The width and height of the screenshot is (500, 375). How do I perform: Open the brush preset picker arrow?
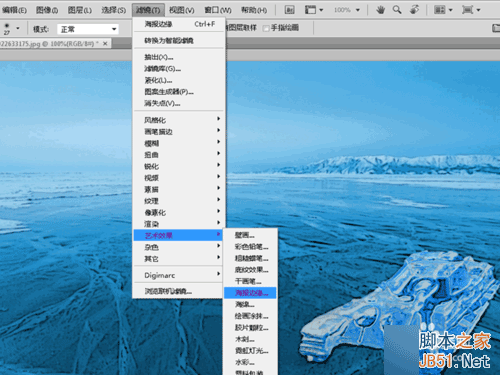(18, 29)
